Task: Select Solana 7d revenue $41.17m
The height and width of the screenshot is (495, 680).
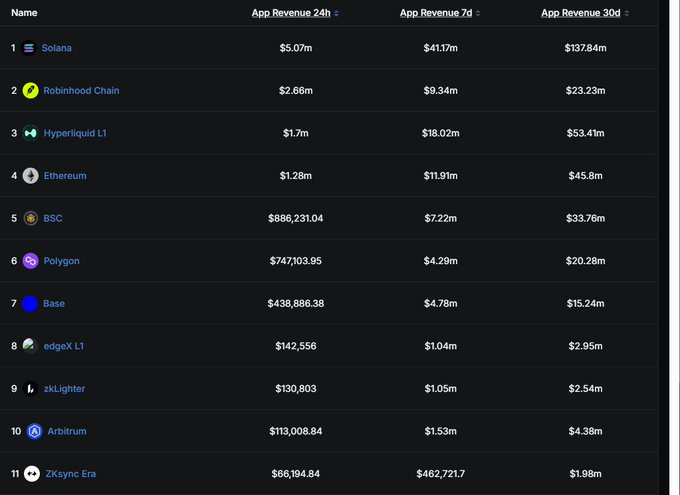Action: point(441,48)
